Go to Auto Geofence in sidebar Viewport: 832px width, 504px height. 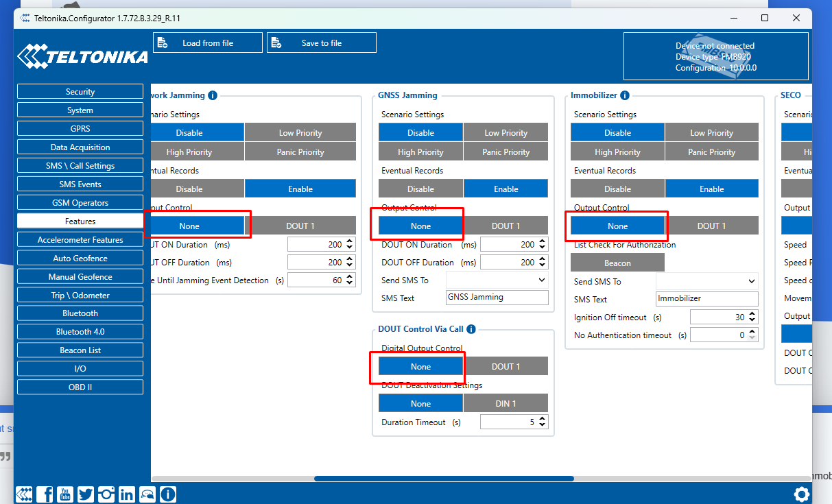pyautogui.click(x=80, y=259)
